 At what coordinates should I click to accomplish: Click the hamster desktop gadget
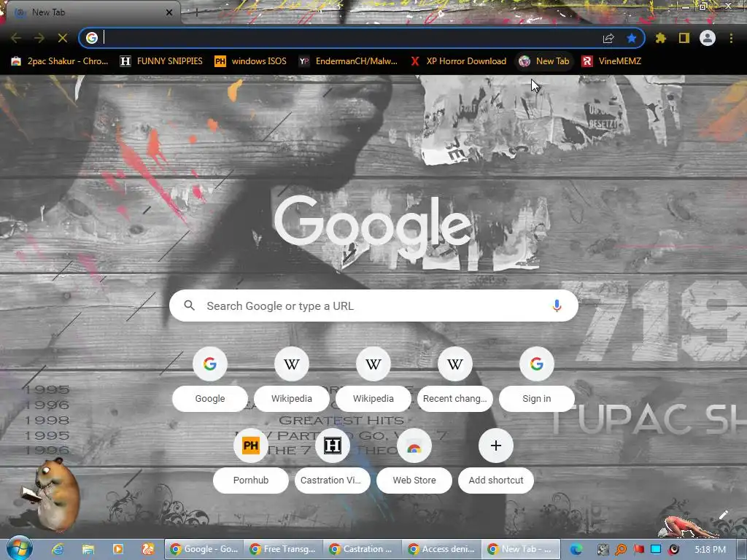pos(51,495)
